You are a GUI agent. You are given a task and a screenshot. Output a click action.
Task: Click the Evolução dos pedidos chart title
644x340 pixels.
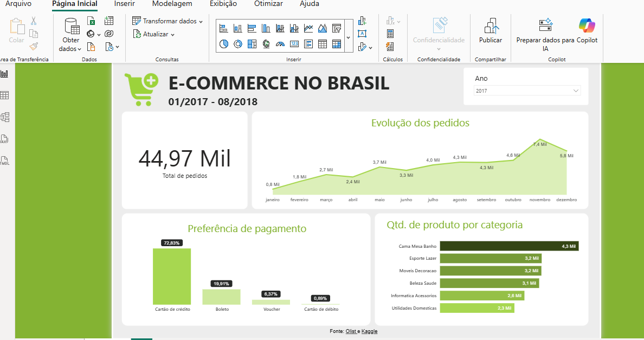(420, 123)
